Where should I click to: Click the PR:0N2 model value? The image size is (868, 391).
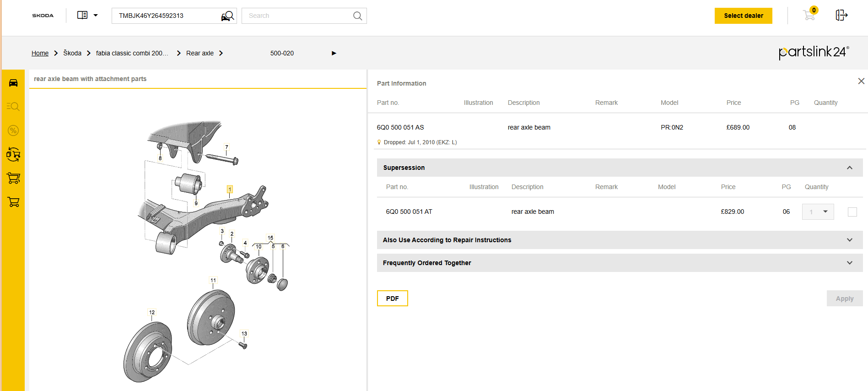(672, 127)
